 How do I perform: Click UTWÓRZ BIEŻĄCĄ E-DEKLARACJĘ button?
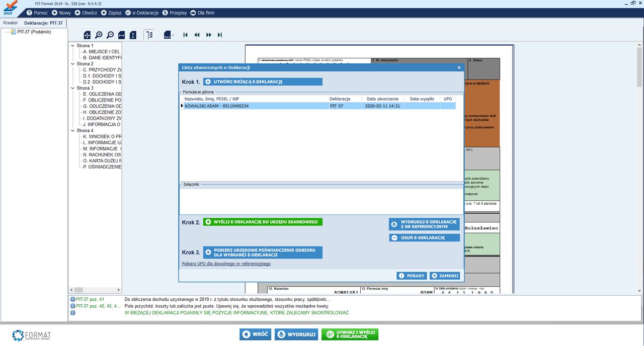263,81
